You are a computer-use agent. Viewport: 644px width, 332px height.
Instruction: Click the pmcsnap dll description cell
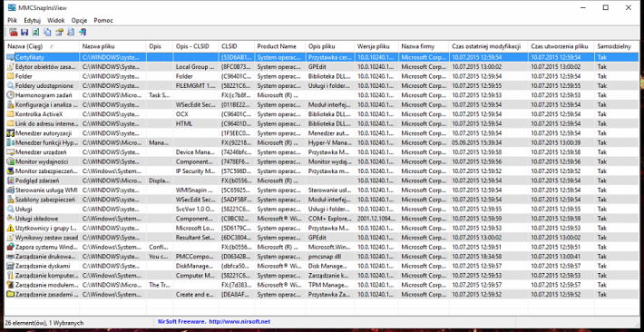click(x=330, y=257)
